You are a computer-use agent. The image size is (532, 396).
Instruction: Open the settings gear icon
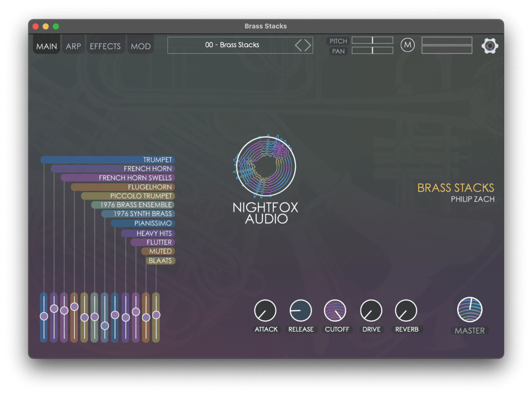coord(490,46)
